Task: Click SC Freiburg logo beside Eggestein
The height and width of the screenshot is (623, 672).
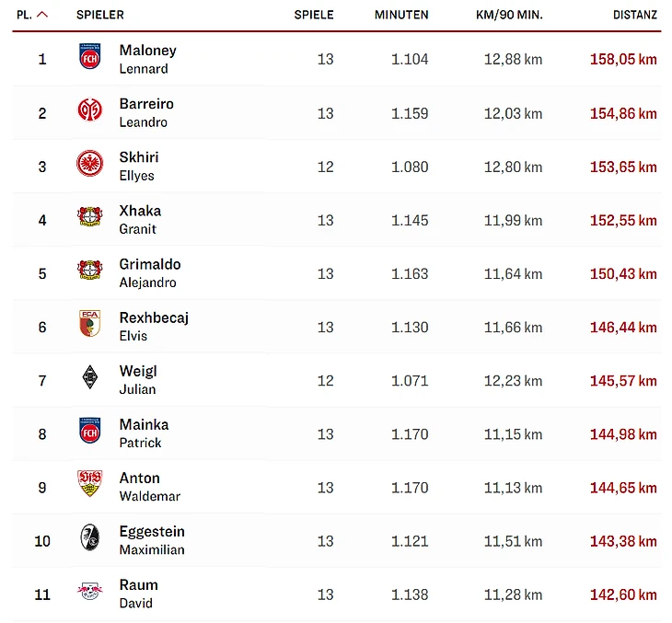Action: point(89,539)
